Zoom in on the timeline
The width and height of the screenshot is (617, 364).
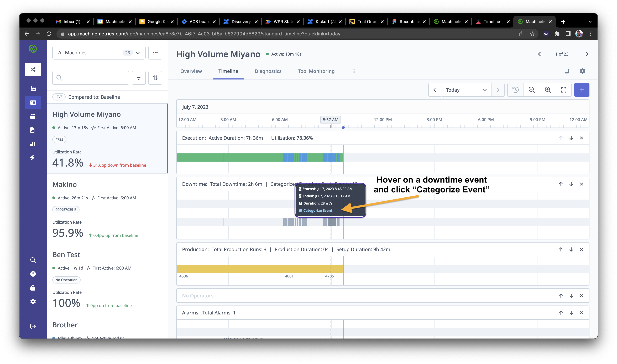click(x=548, y=90)
